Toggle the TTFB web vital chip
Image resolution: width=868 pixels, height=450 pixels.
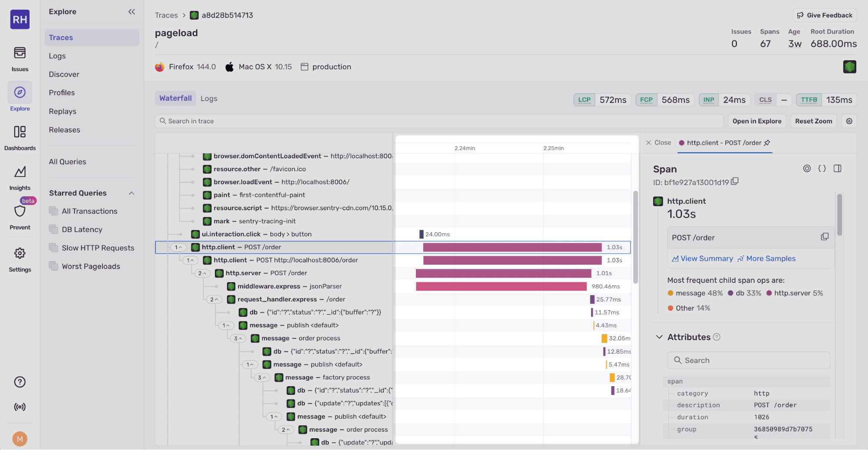809,99
